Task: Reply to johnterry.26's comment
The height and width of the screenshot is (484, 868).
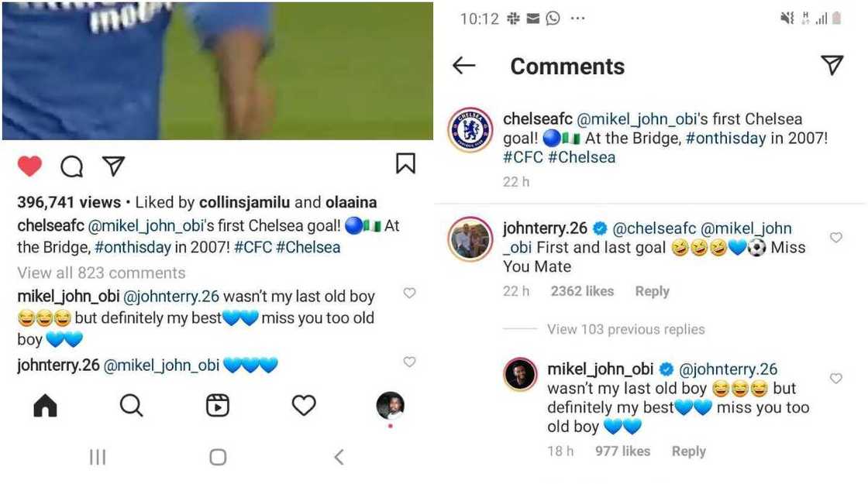Action: (652, 291)
